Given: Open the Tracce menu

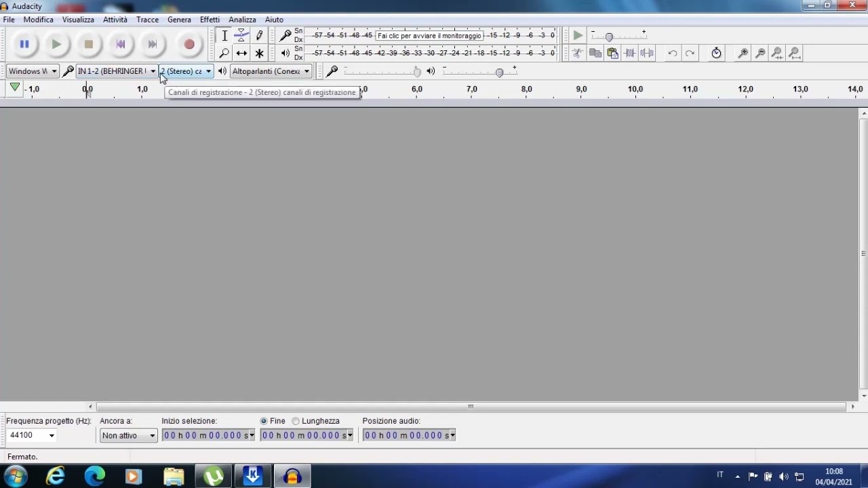Looking at the screenshot, I should tap(147, 20).
